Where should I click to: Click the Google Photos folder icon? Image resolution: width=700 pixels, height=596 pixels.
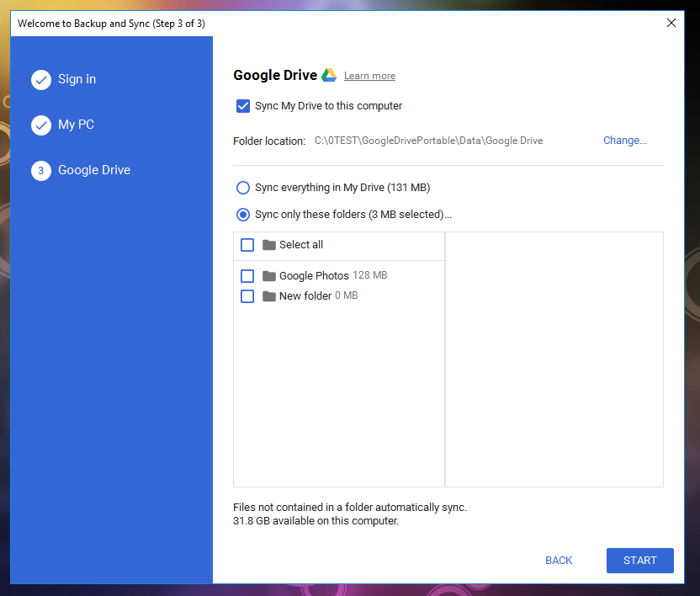tap(268, 276)
